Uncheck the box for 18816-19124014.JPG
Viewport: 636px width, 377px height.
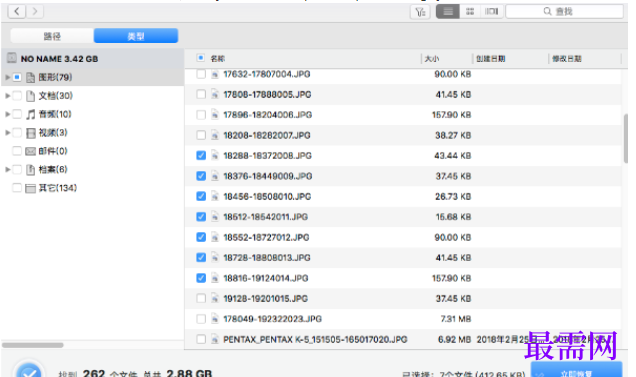coord(201,278)
